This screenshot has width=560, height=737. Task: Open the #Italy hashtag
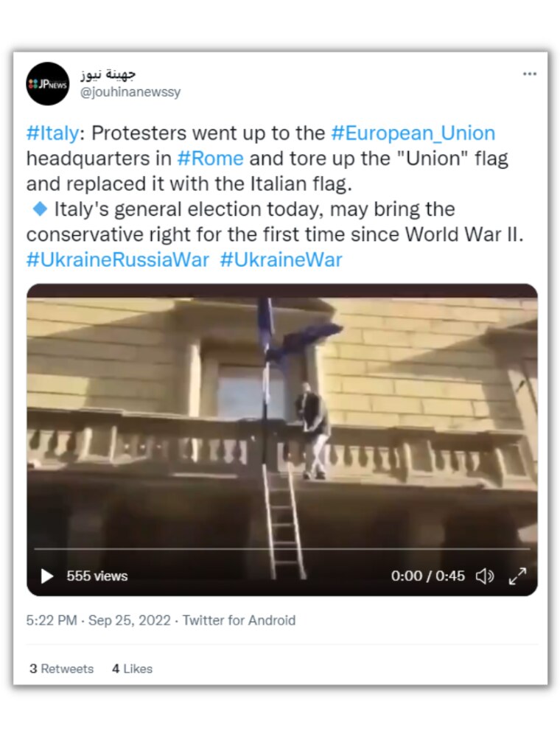pos(52,133)
